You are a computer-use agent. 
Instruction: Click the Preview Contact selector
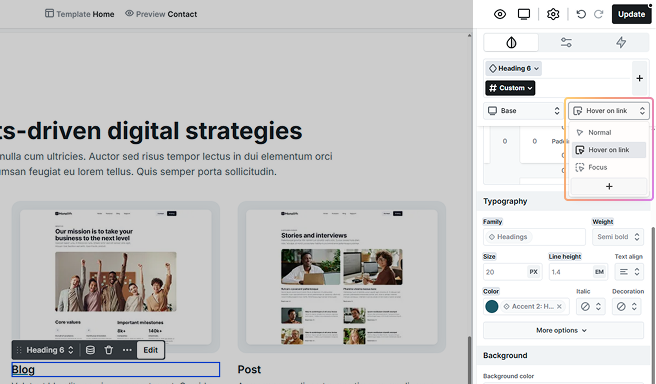point(161,14)
